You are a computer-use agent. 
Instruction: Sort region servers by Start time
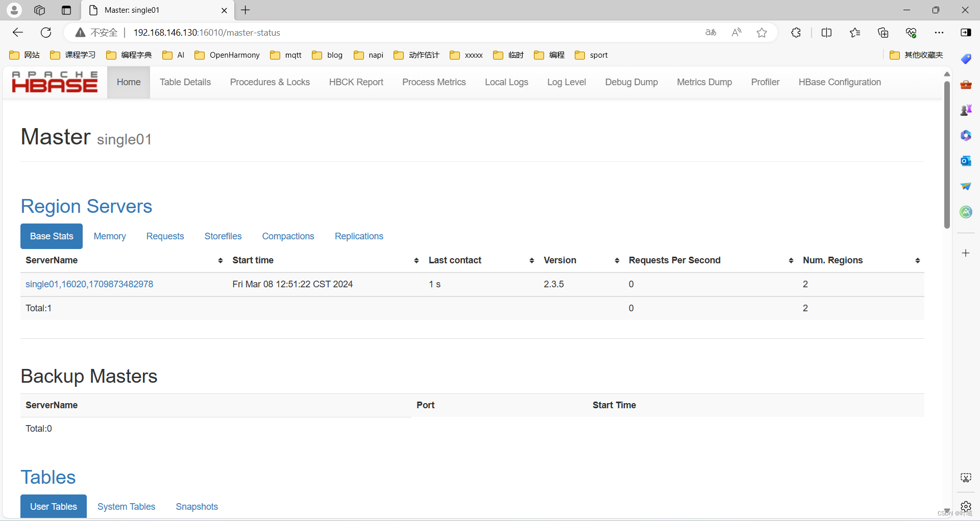[x=325, y=260]
